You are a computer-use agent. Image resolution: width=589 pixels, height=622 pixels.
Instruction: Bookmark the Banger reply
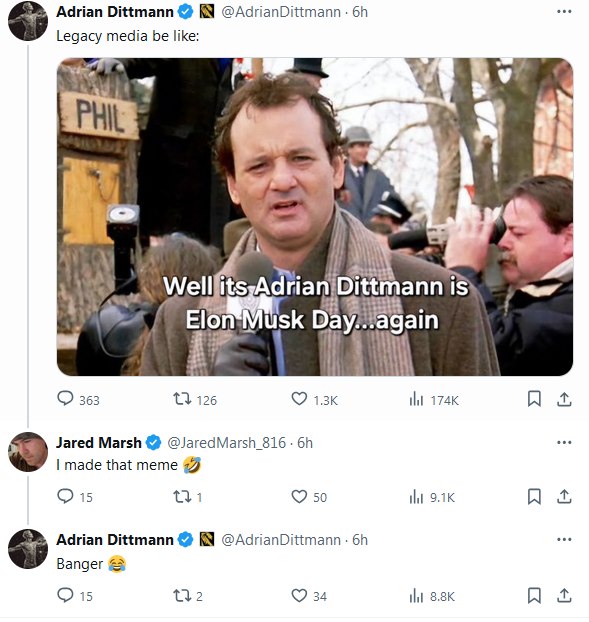coord(534,595)
